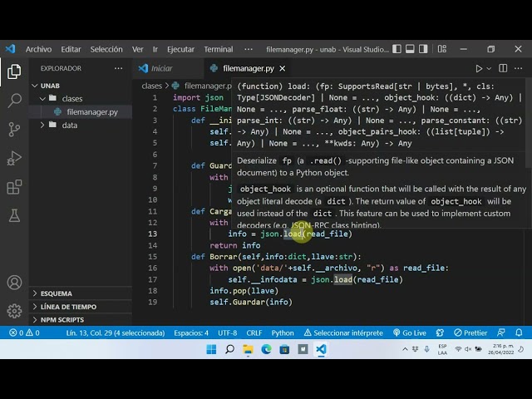Screen dimensions: 532x399
Task: Toggle secondary side bar layout icon
Action: (423, 49)
